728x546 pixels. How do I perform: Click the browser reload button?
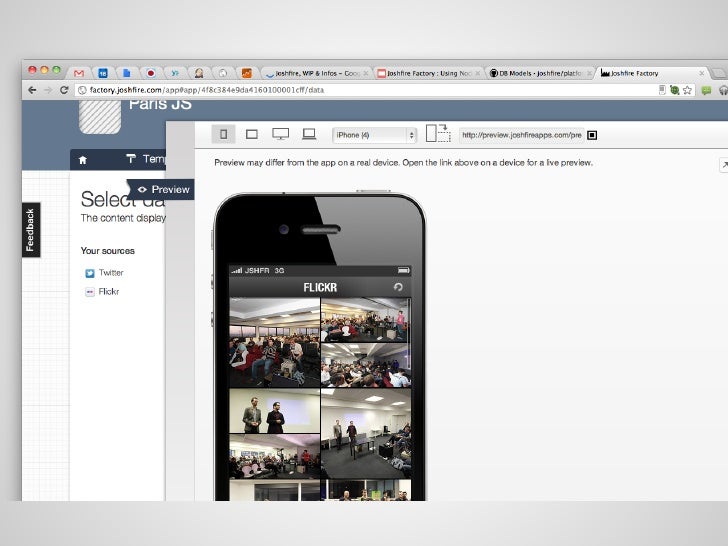point(65,90)
